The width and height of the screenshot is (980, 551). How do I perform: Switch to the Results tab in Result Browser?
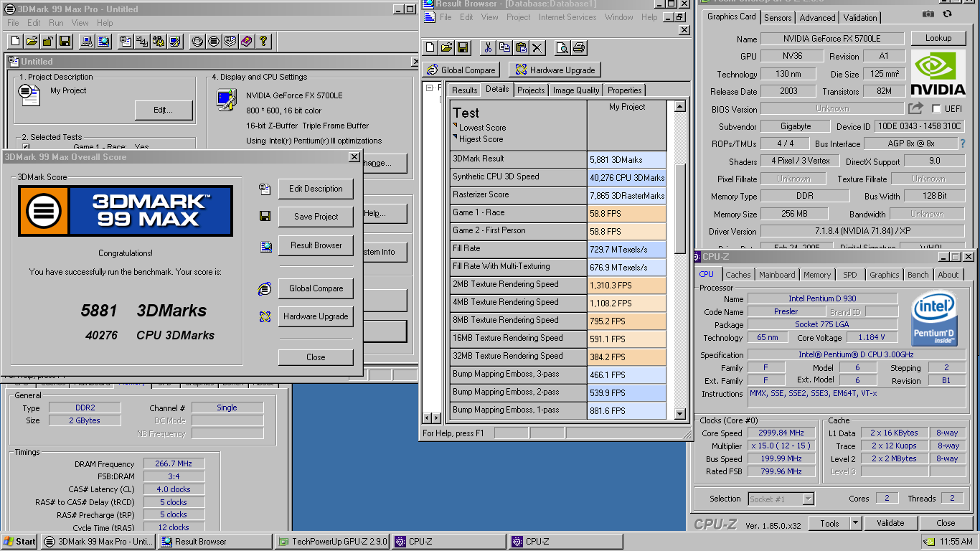pos(464,90)
